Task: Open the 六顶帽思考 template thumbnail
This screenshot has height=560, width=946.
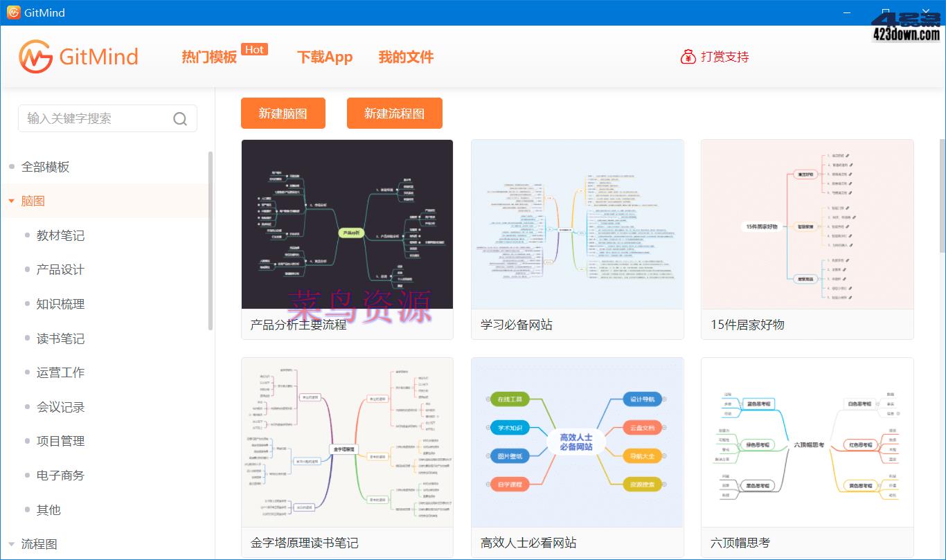Action: [x=806, y=443]
